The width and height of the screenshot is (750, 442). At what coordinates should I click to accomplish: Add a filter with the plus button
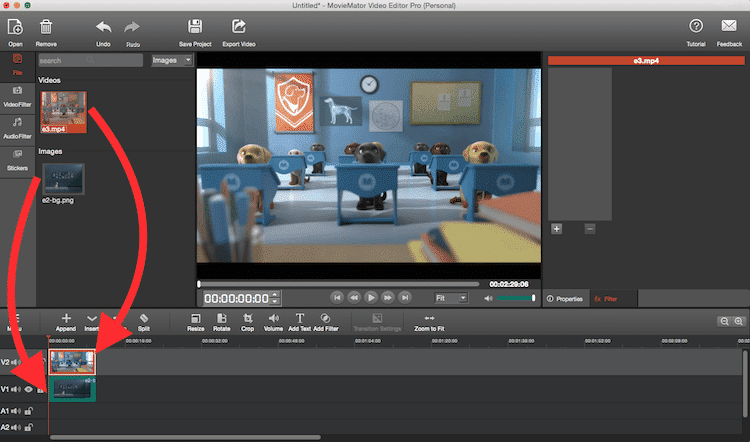(556, 229)
